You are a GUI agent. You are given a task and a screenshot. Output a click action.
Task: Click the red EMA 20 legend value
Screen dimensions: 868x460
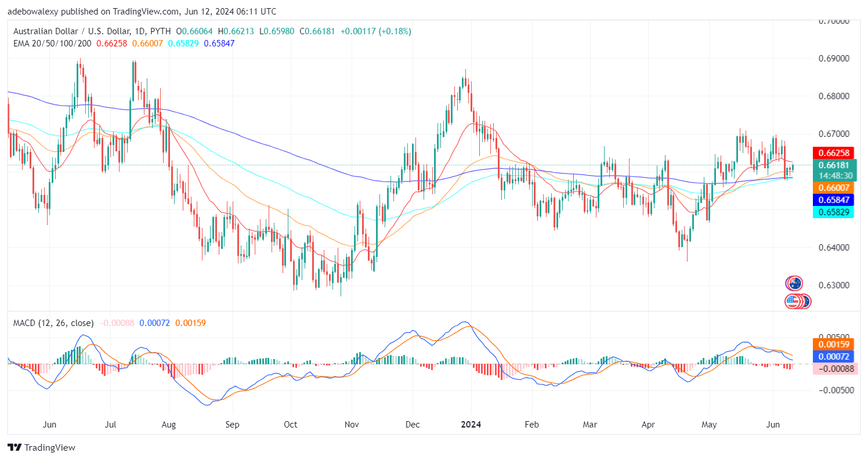pos(112,44)
